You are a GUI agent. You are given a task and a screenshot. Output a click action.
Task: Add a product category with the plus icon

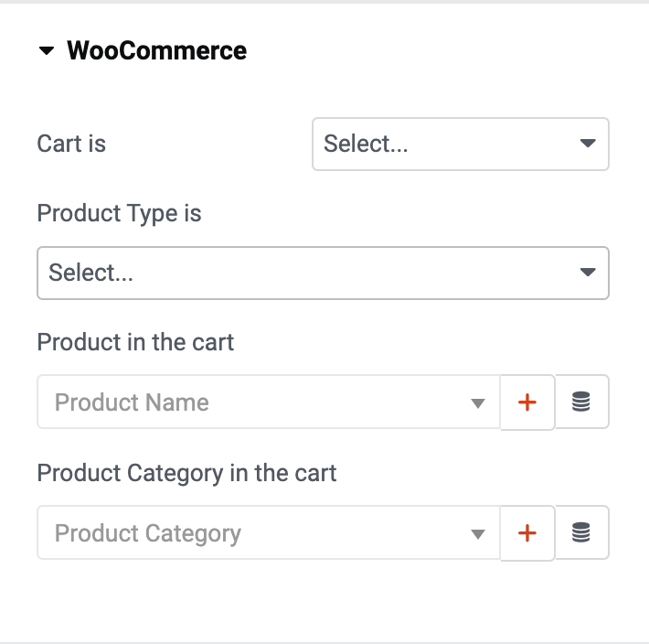[x=527, y=533]
